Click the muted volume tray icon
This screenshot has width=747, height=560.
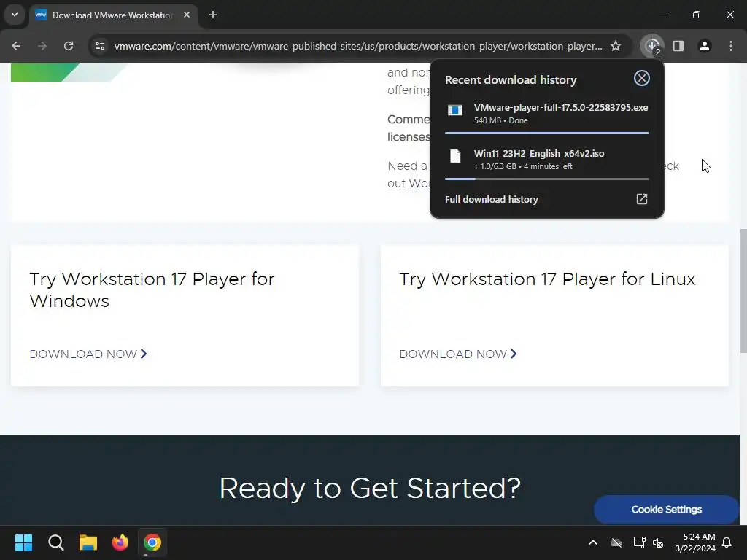658,542
